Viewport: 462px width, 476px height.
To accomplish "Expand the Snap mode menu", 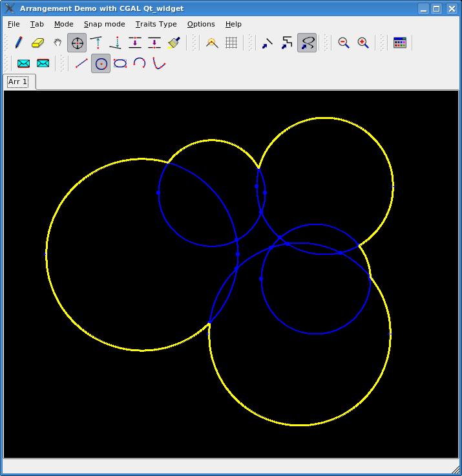I will click(x=104, y=24).
